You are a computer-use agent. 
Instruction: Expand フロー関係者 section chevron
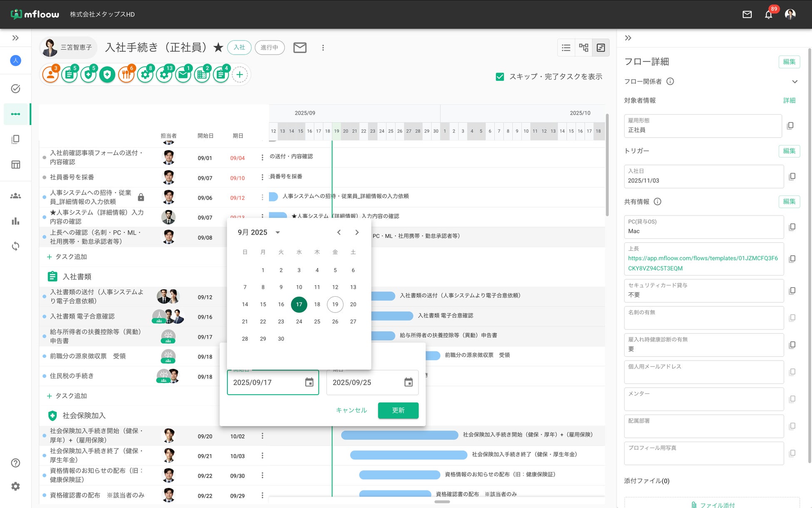click(795, 82)
